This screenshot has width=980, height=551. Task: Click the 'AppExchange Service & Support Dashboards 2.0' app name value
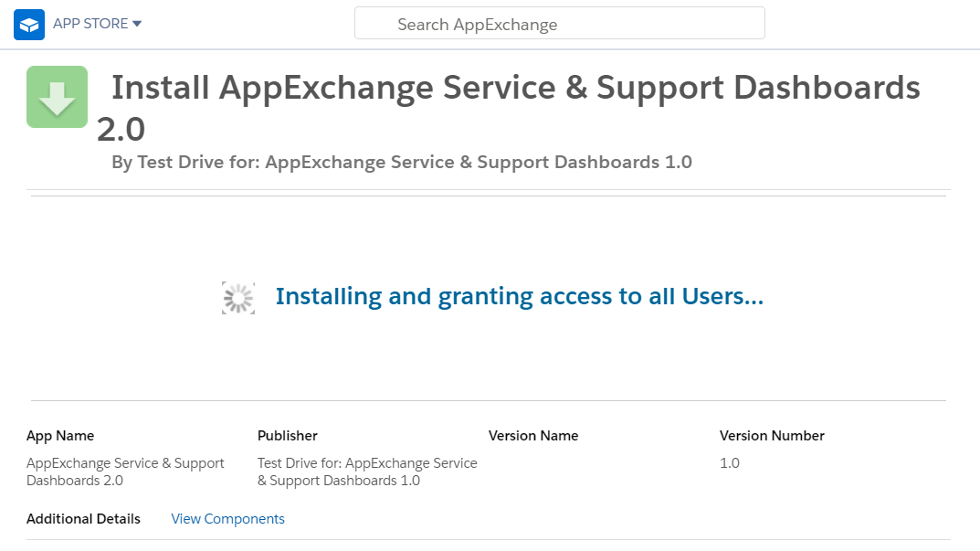pos(125,472)
